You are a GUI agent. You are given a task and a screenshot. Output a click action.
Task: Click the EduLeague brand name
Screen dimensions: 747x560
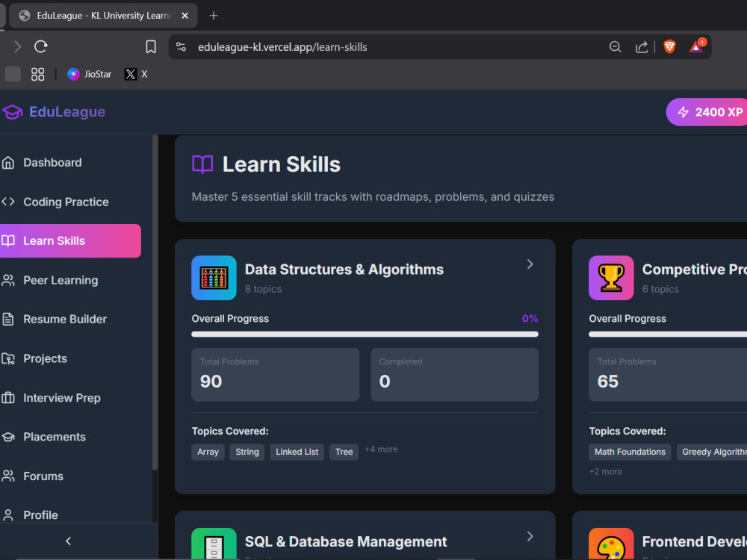[x=67, y=112]
